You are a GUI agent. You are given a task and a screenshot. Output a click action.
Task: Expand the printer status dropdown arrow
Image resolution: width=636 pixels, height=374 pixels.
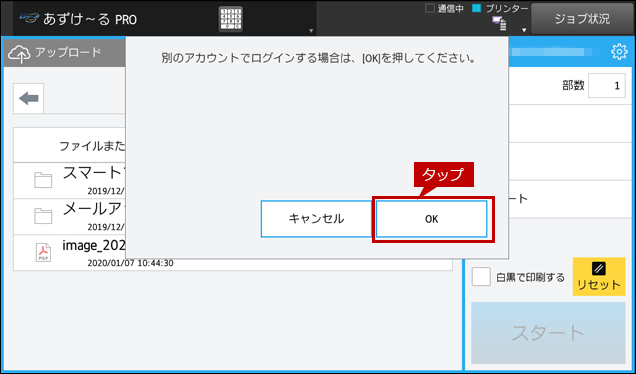pos(524,30)
